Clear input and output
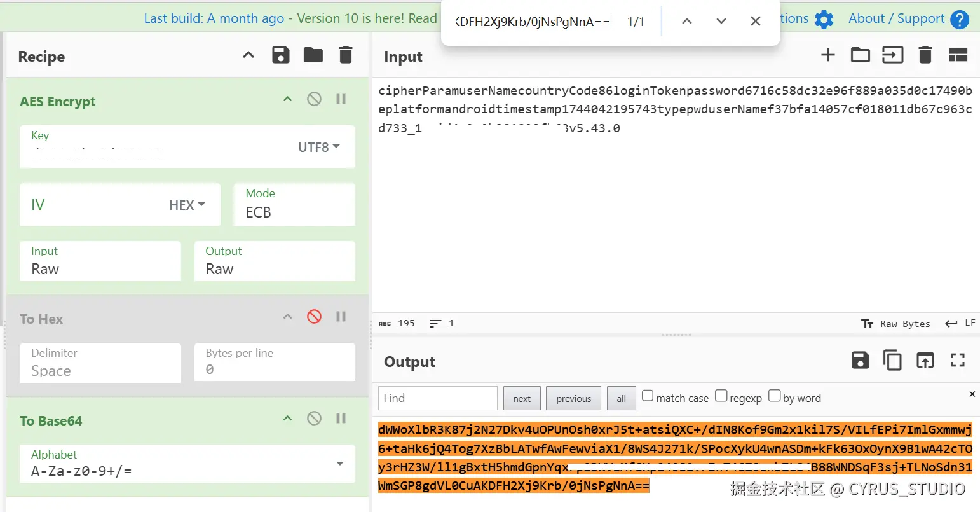 925,55
